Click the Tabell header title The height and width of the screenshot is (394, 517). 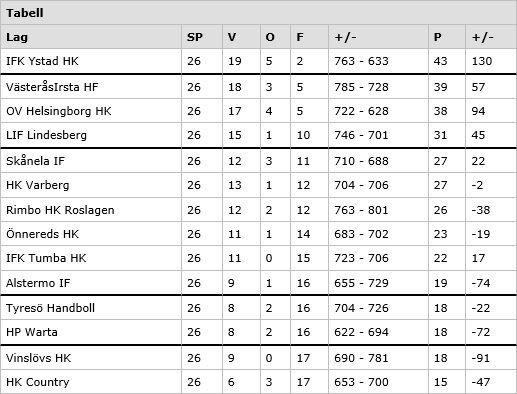pyautogui.click(x=25, y=13)
